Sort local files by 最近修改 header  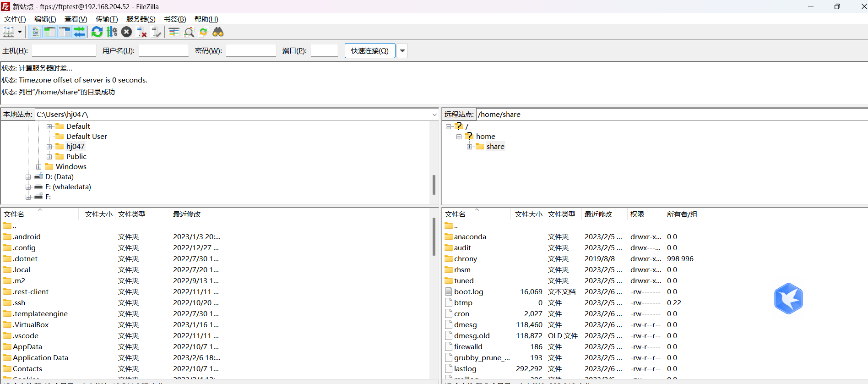coord(197,214)
